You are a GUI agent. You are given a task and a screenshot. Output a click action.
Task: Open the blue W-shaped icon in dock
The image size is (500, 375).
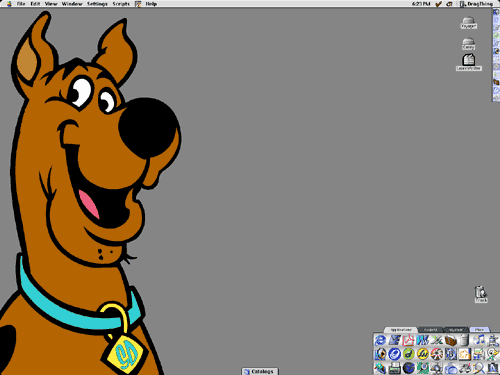click(x=422, y=340)
